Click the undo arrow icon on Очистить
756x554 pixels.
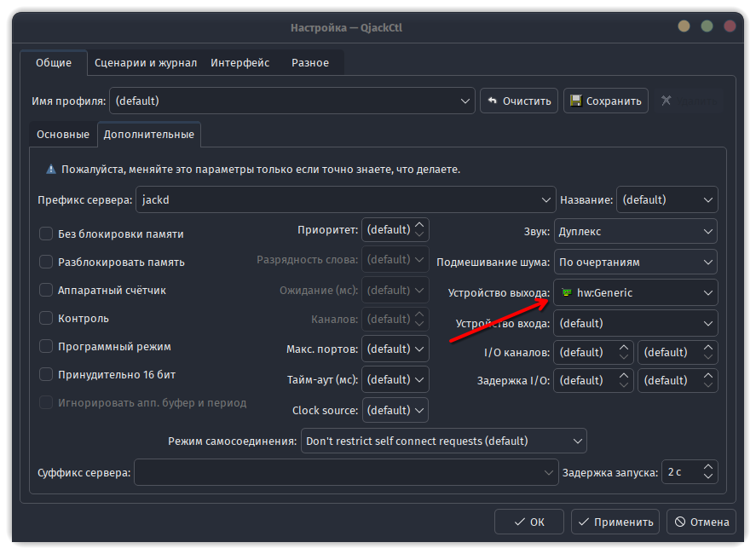coord(493,101)
